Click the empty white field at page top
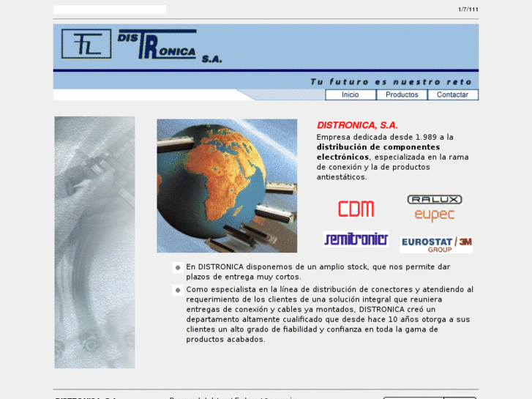Screen dimensions: 532x399 pos(110,10)
